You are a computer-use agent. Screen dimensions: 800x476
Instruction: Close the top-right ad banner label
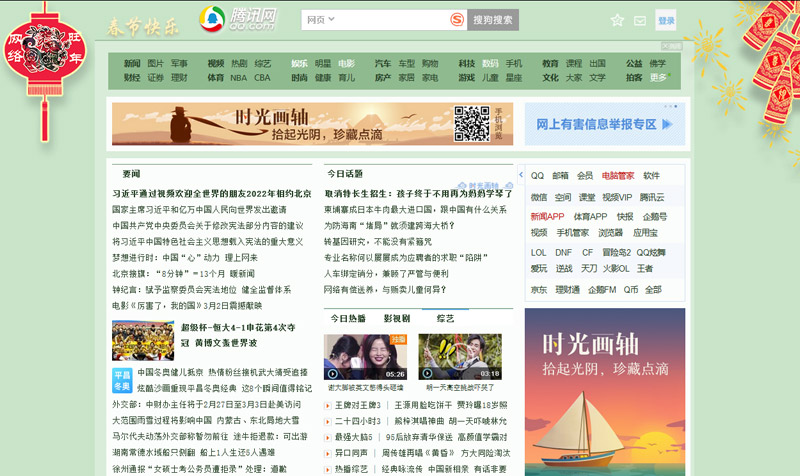(672, 46)
